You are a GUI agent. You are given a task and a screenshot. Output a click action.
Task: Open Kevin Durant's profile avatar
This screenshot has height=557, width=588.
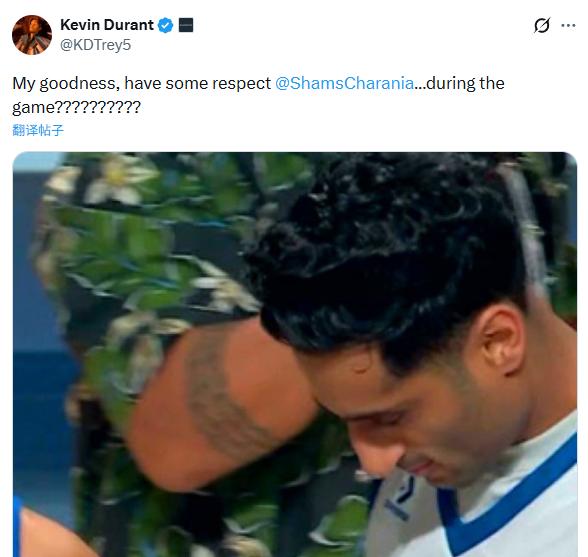click(x=32, y=35)
